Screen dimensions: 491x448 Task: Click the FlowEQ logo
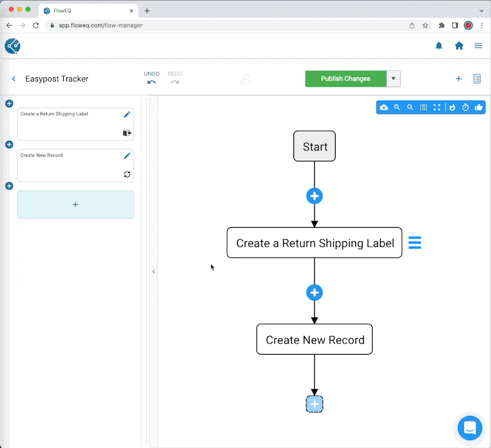[x=12, y=46]
